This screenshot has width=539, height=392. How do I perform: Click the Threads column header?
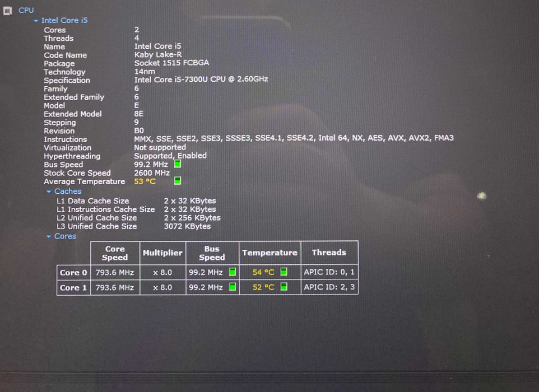(329, 253)
